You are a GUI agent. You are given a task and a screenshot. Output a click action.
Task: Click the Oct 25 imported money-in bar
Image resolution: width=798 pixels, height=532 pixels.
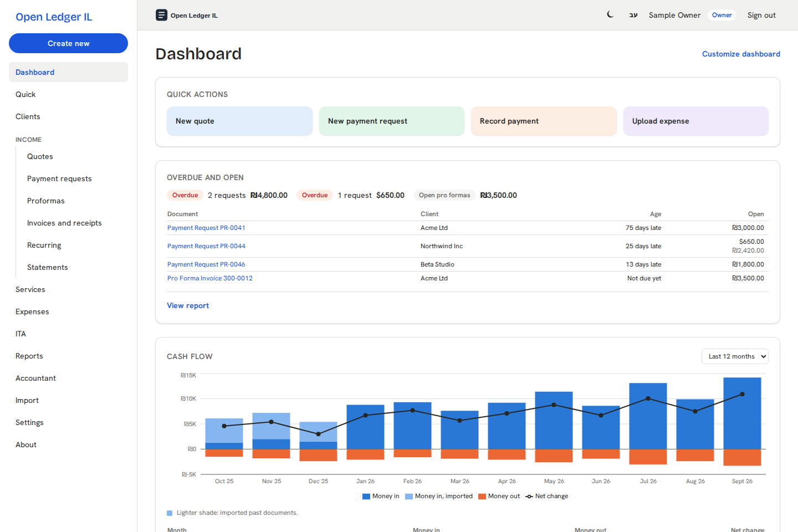coord(224,431)
